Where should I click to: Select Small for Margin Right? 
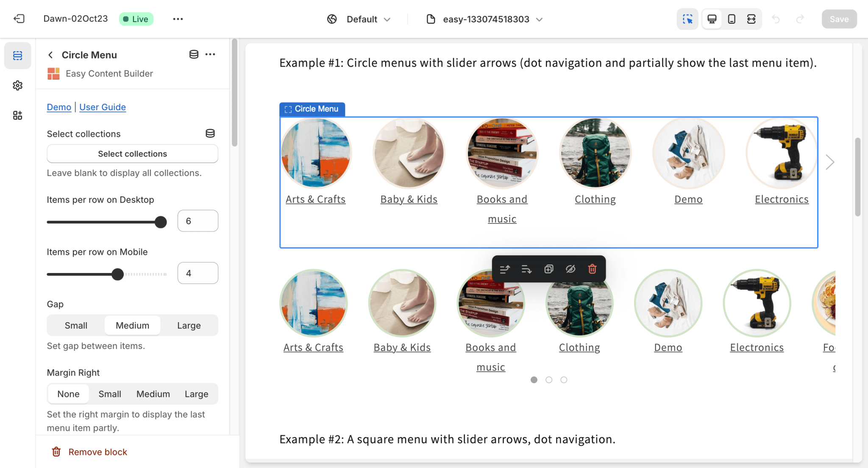109,394
